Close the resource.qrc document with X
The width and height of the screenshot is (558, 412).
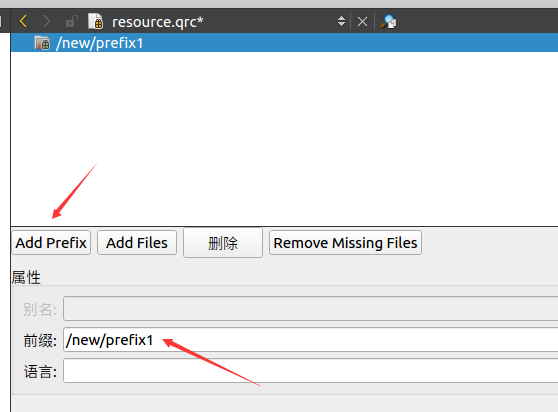pyautogui.click(x=362, y=22)
